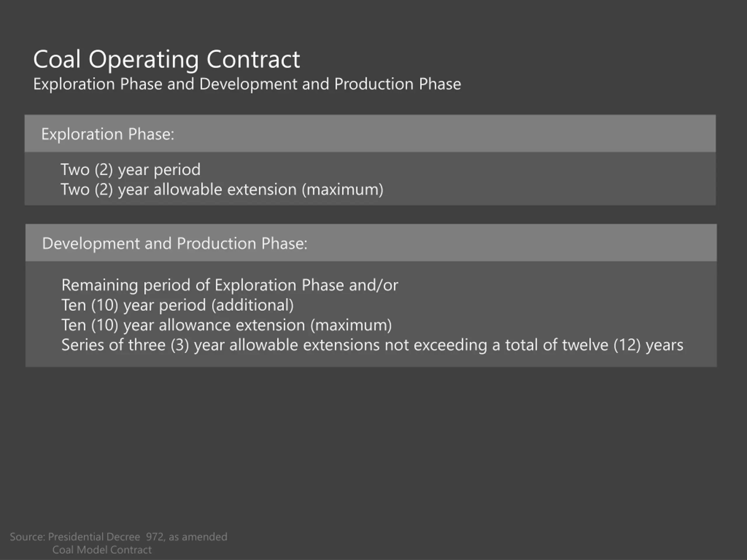Click the 'Exploration Phase:' header bar
Viewport: 747px width, 560px height.
370,133
